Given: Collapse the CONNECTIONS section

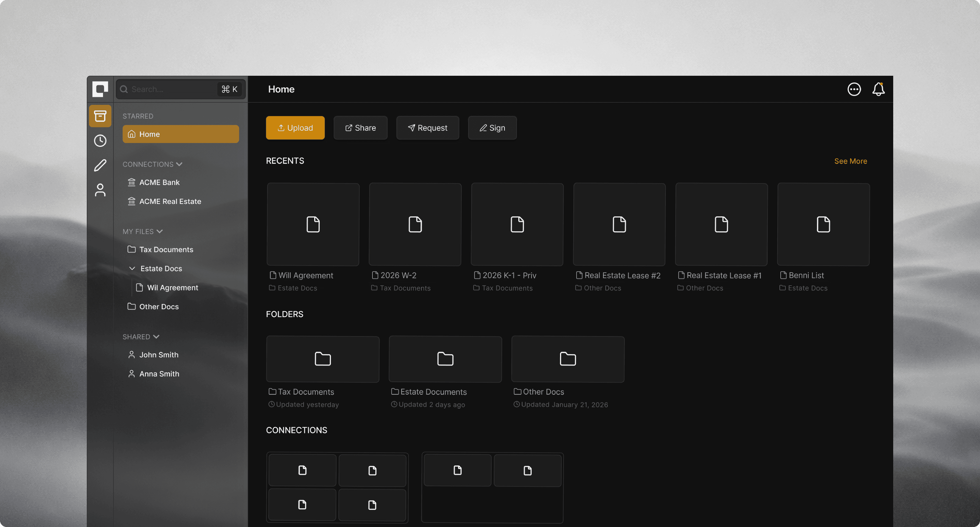Looking at the screenshot, I should [x=179, y=164].
